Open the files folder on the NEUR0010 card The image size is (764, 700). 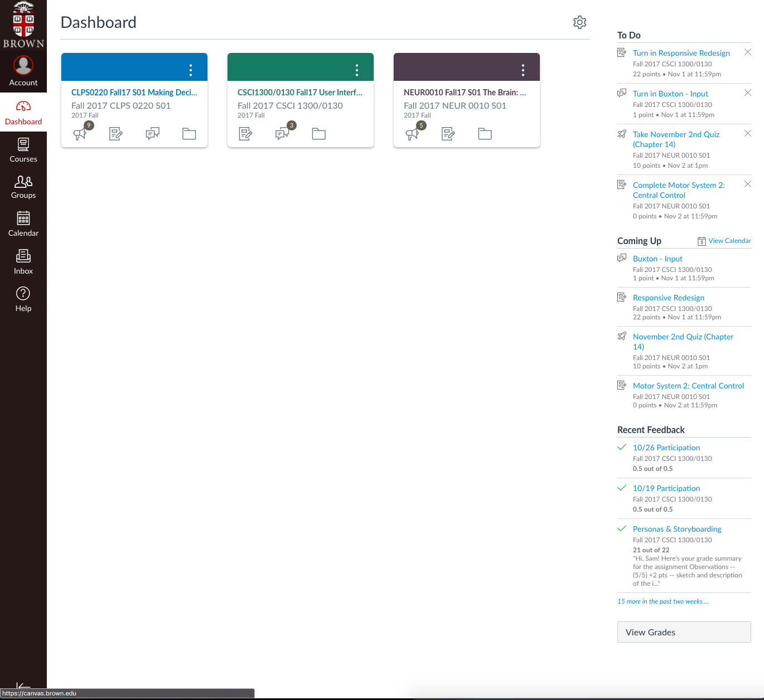coord(484,134)
